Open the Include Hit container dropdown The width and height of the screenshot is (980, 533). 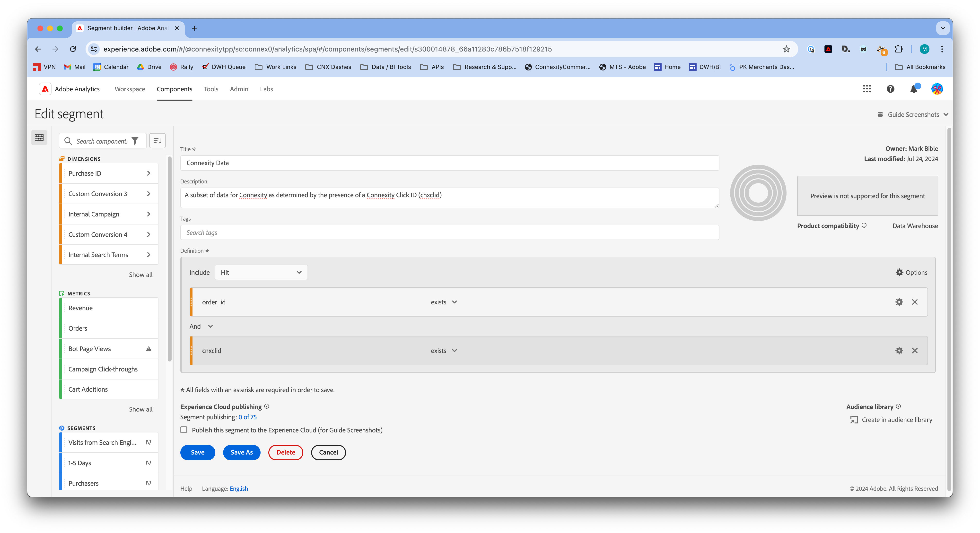[261, 272]
